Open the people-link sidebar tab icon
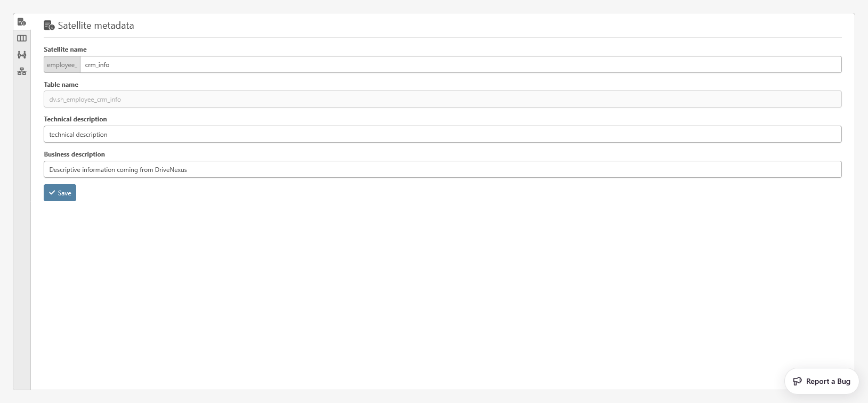Image resolution: width=868 pixels, height=403 pixels. click(x=22, y=55)
